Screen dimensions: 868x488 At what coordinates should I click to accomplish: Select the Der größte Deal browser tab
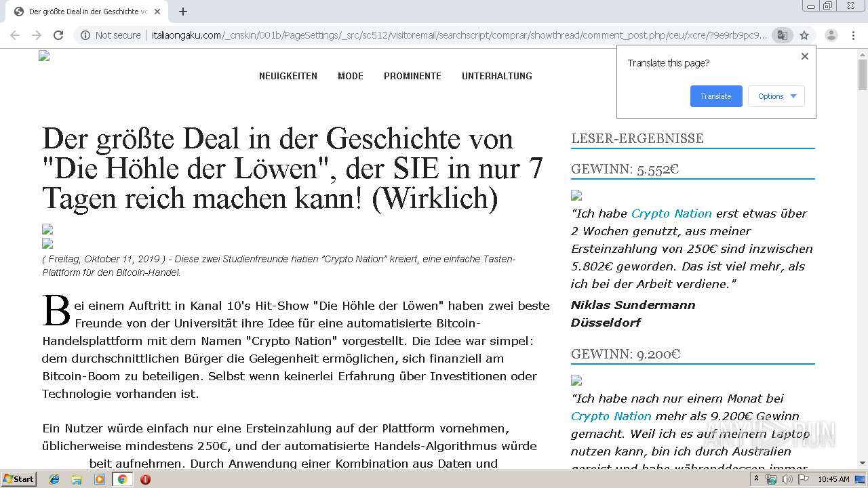click(x=87, y=12)
